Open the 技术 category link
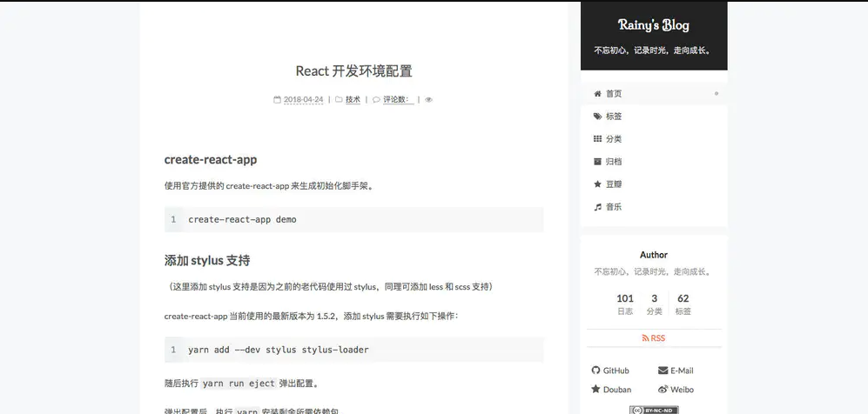The width and height of the screenshot is (868, 414). tap(353, 100)
